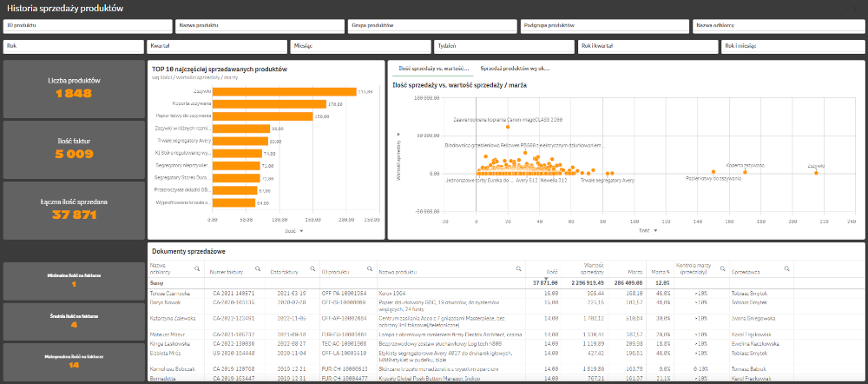Open the Maksymalna ilość na fakturze KPI
Viewport: 868px width, 384px height.
[x=74, y=361]
